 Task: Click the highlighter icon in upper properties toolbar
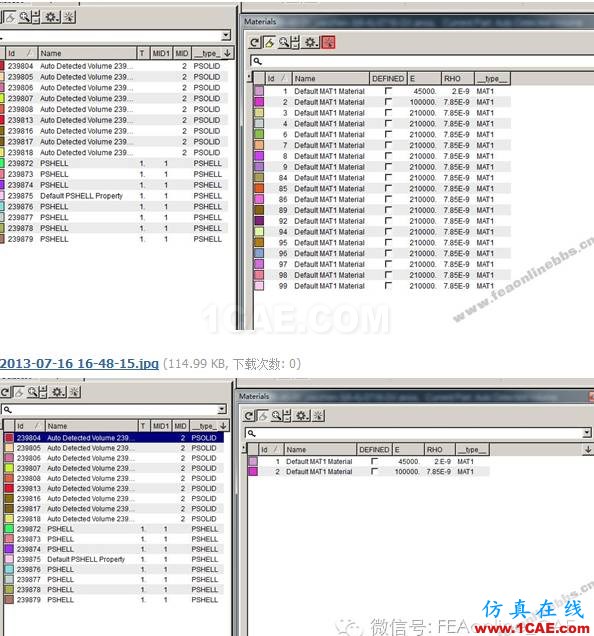coord(10,17)
